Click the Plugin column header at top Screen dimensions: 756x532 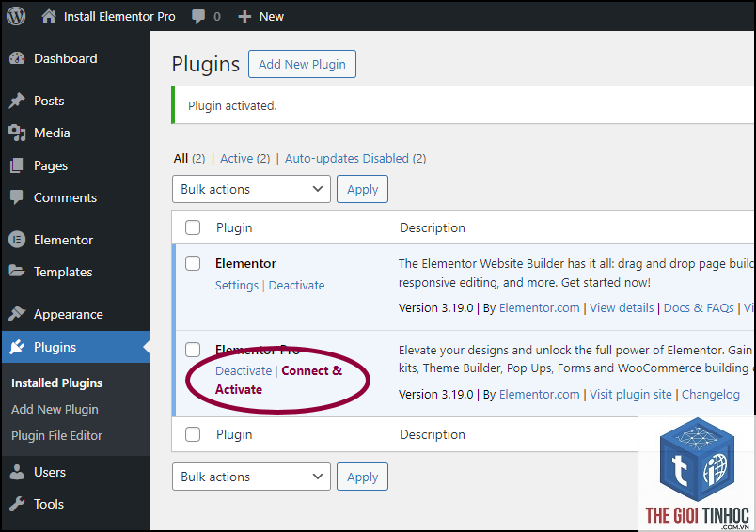[234, 227]
